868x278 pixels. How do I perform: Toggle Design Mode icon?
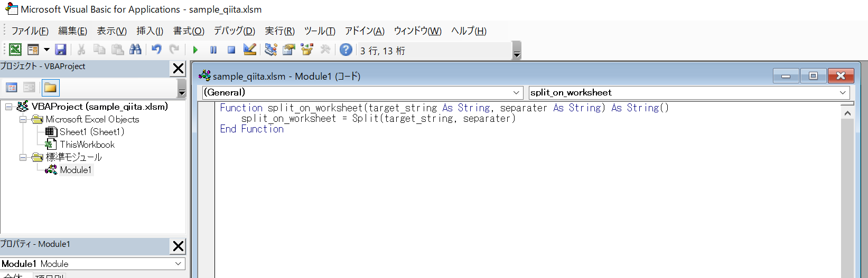pyautogui.click(x=249, y=50)
